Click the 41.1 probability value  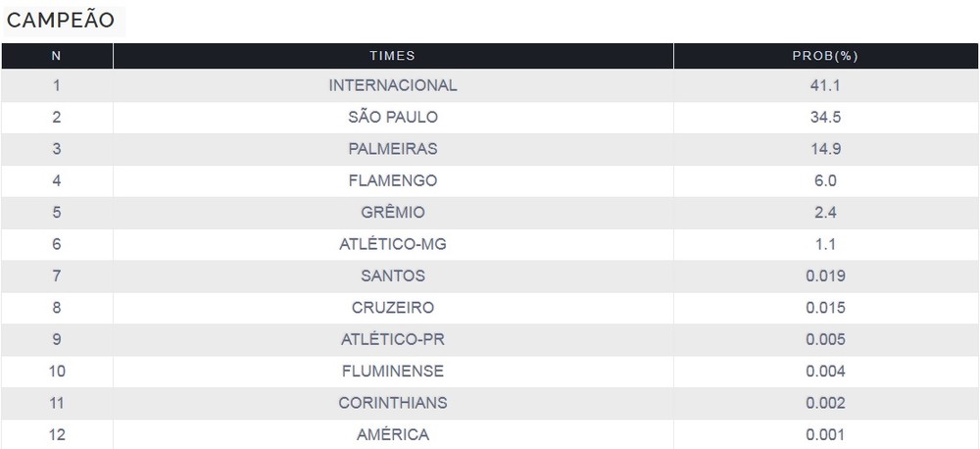(x=825, y=85)
